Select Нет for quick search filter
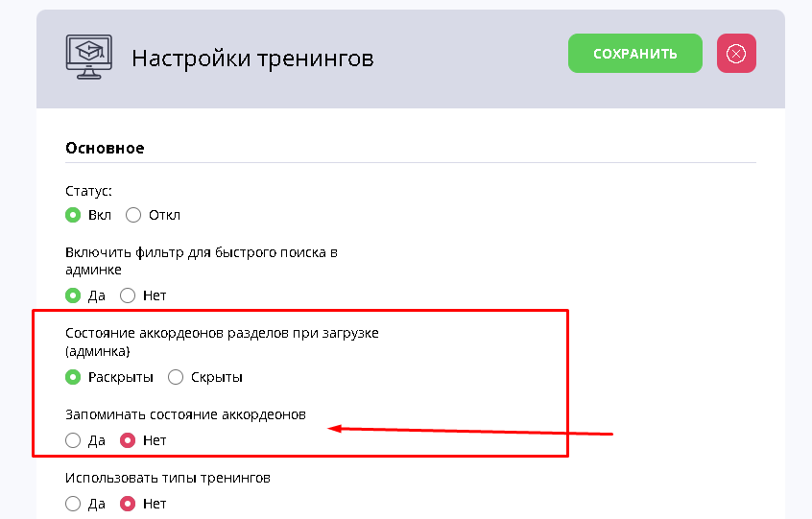Image resolution: width=812 pixels, height=519 pixels. [128, 295]
